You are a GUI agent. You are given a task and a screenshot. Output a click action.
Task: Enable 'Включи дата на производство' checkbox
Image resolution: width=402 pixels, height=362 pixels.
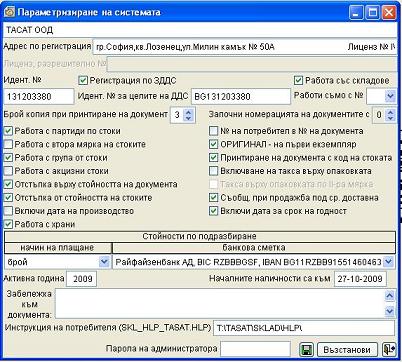pyautogui.click(x=8, y=211)
